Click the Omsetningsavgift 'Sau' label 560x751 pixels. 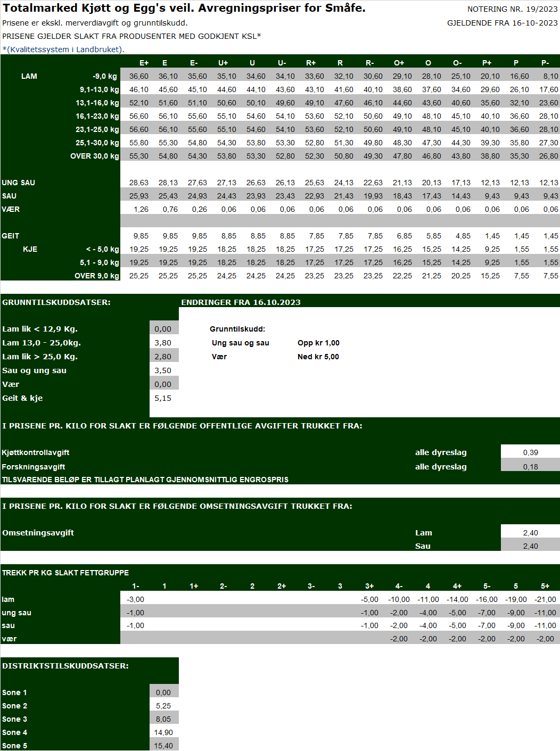[423, 546]
